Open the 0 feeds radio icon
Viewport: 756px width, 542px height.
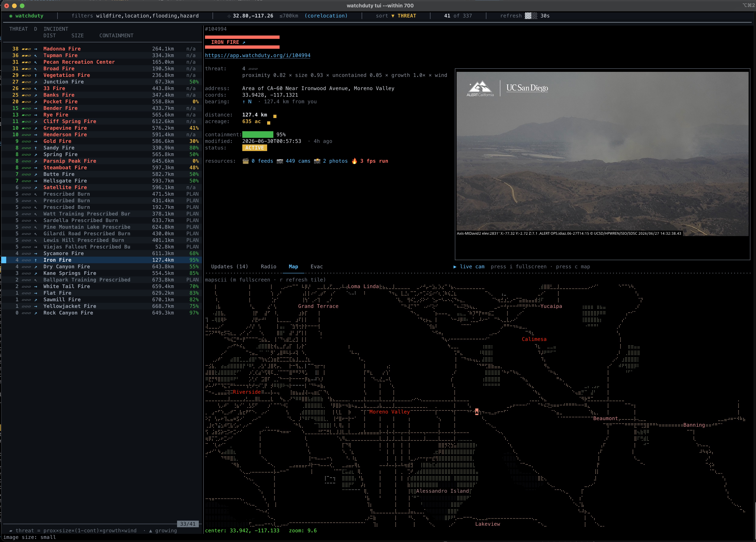(246, 161)
